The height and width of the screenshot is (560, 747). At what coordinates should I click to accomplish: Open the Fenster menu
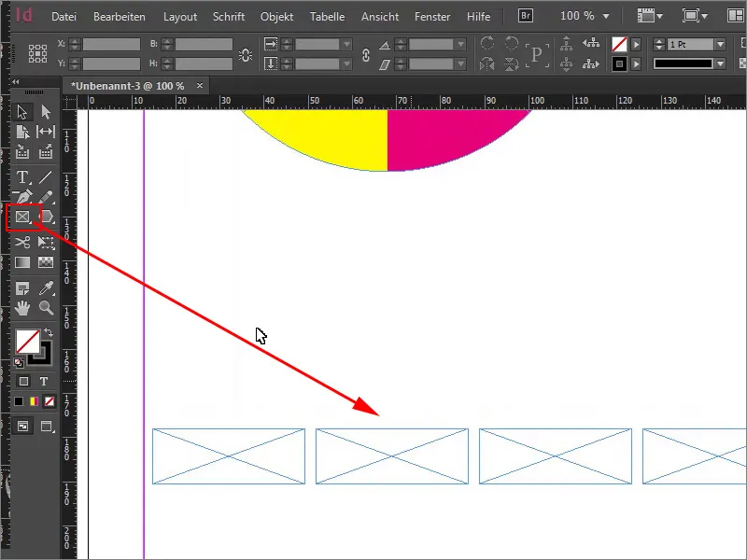tap(432, 16)
